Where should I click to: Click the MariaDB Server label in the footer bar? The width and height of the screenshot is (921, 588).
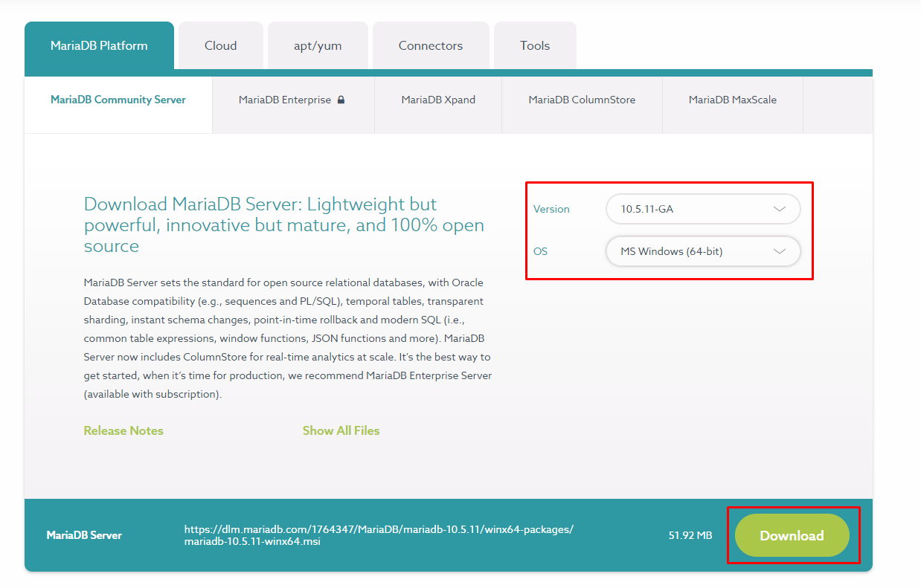(x=84, y=535)
